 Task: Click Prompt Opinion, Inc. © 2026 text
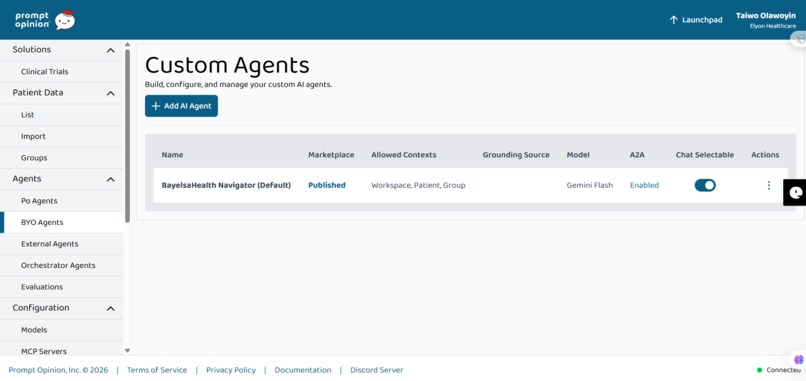[x=58, y=370]
